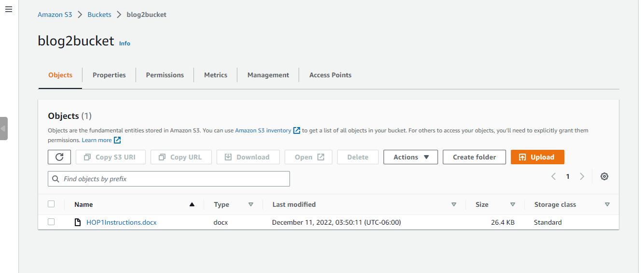Screen dimensions: 644x273
Task: Expand the collapsed left side panel handle
Action: pos(4,129)
